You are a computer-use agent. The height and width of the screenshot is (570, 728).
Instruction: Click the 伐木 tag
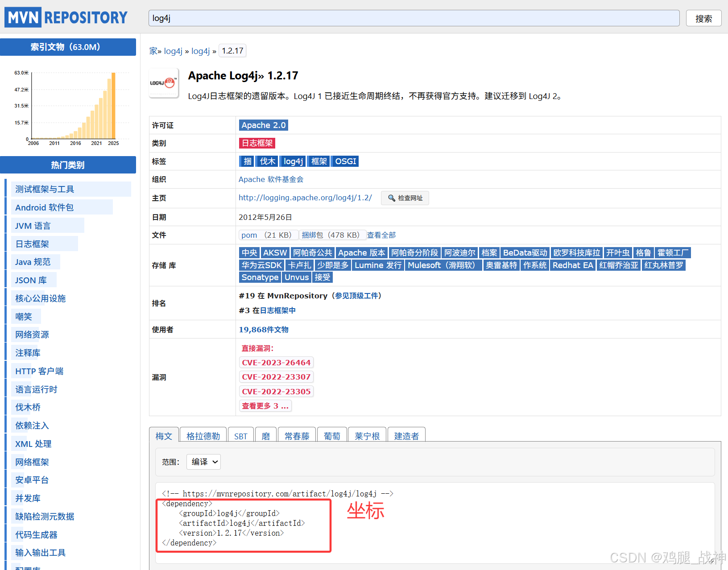(268, 161)
